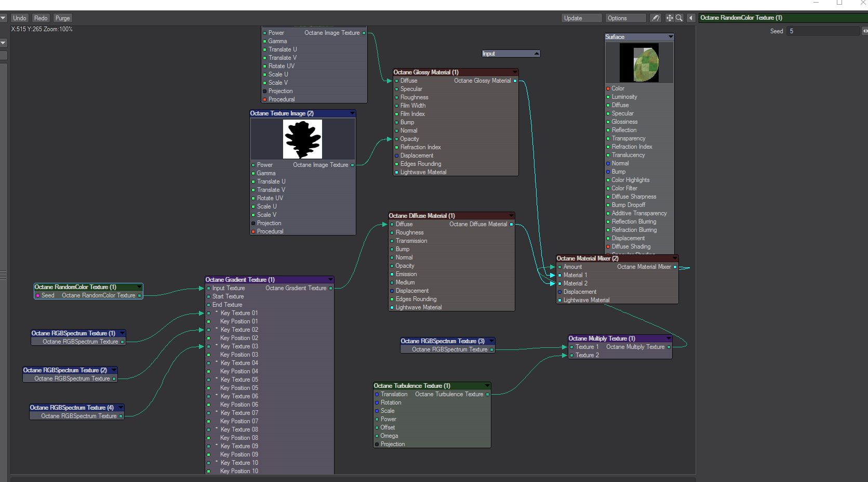Image resolution: width=868 pixels, height=482 pixels.
Task: Purge unused nodes with Purge button
Action: point(63,18)
